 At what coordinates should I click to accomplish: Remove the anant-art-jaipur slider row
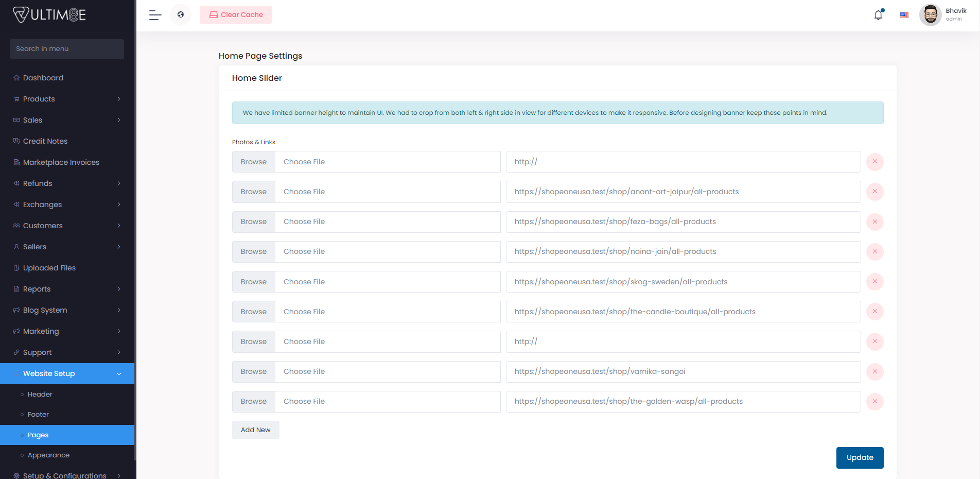click(x=874, y=192)
